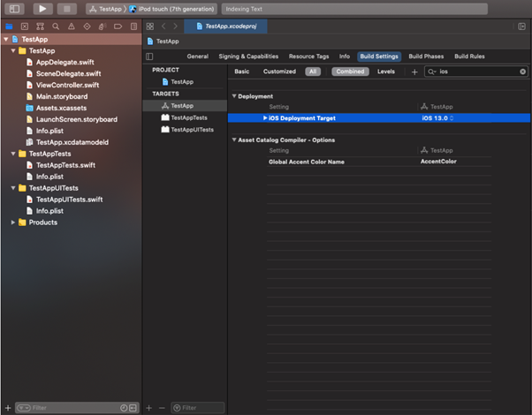Image resolution: width=532 pixels, height=415 pixels.
Task: Switch to the Build Phases tab
Action: (426, 57)
